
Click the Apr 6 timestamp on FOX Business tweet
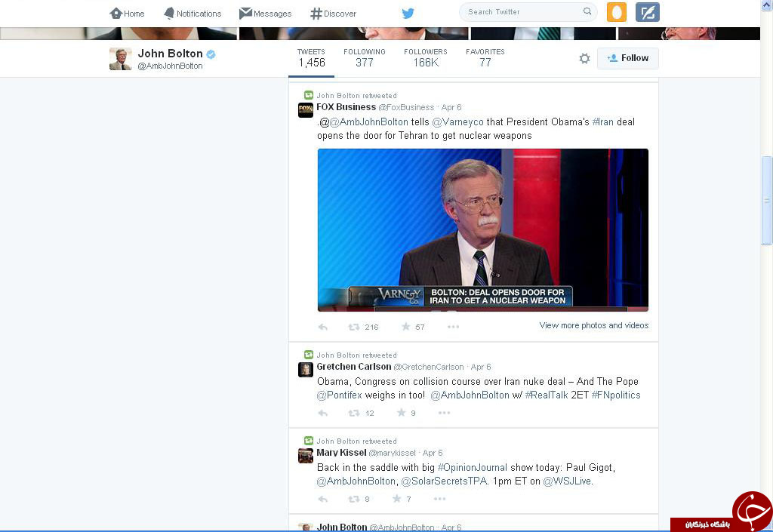(x=451, y=107)
